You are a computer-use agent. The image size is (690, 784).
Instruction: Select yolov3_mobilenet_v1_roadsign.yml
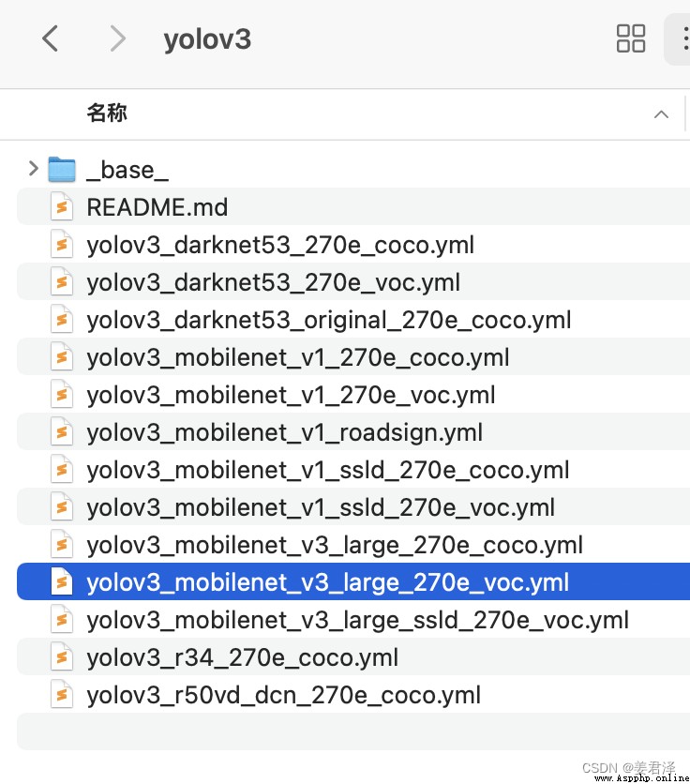353,431
